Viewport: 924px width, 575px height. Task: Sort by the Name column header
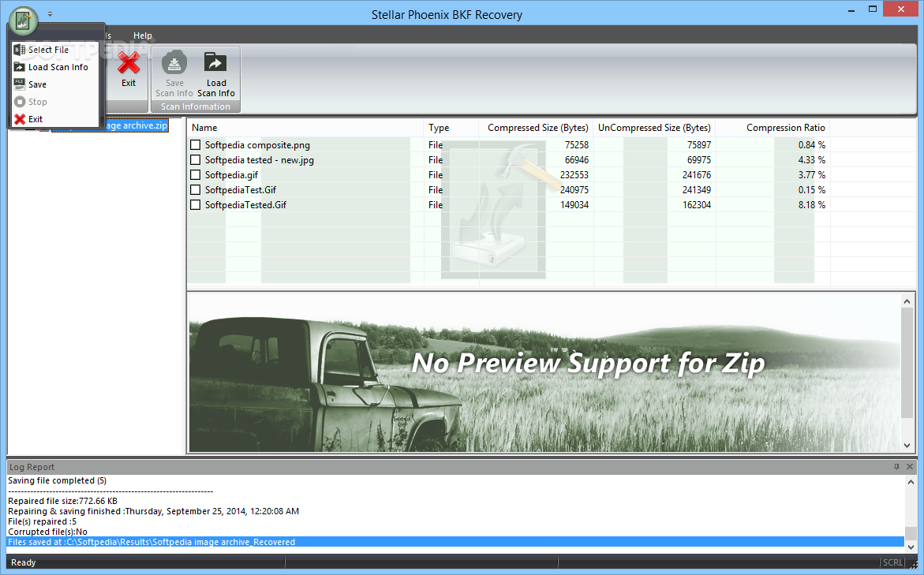point(305,128)
